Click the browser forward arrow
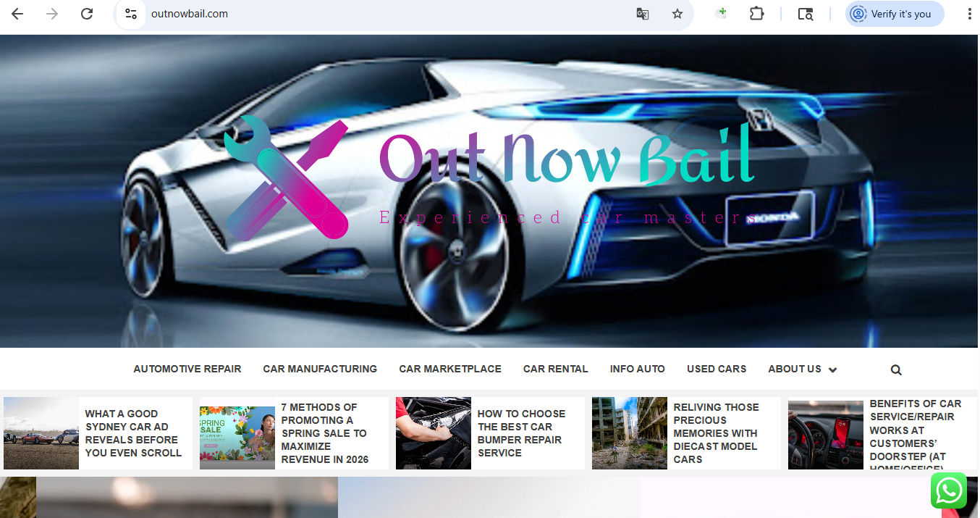 tap(52, 14)
